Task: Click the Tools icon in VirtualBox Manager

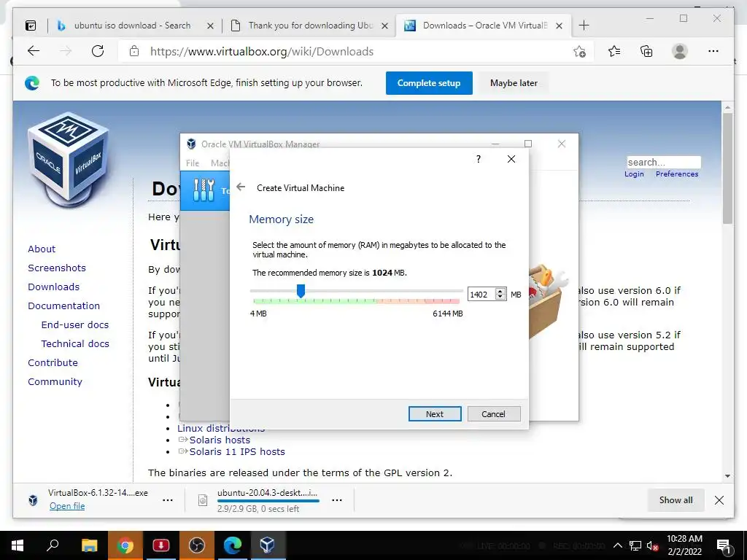Action: coord(204,190)
